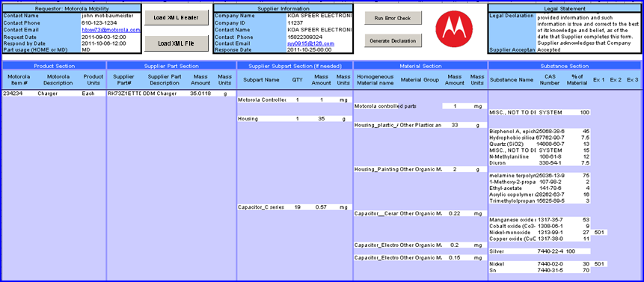Select supplier part number RK73Z1ETTD cell

[x=124, y=94]
